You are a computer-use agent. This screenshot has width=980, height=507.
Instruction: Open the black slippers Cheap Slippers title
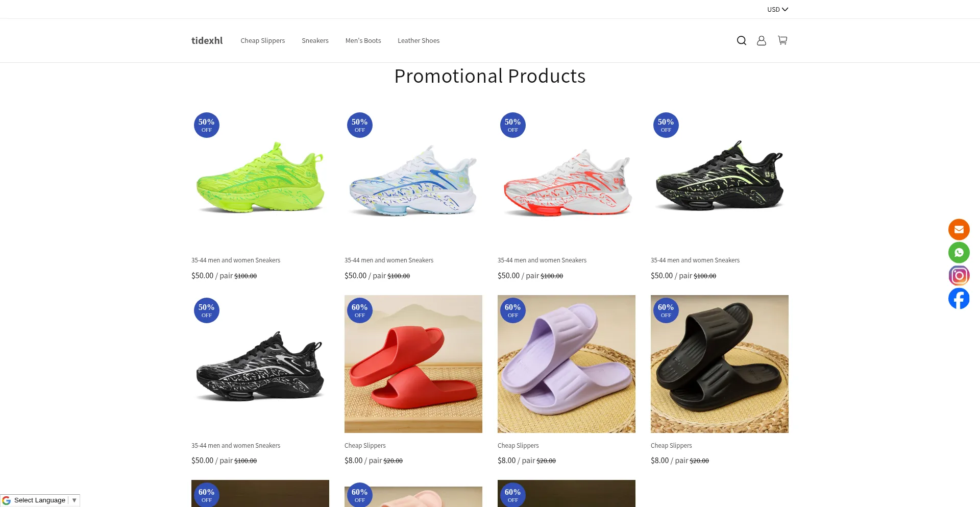671,446
